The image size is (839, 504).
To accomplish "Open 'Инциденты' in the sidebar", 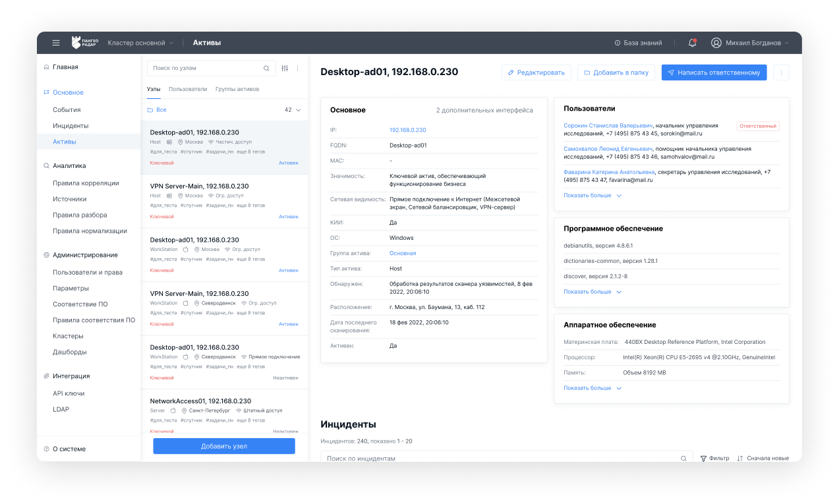I will pos(71,126).
